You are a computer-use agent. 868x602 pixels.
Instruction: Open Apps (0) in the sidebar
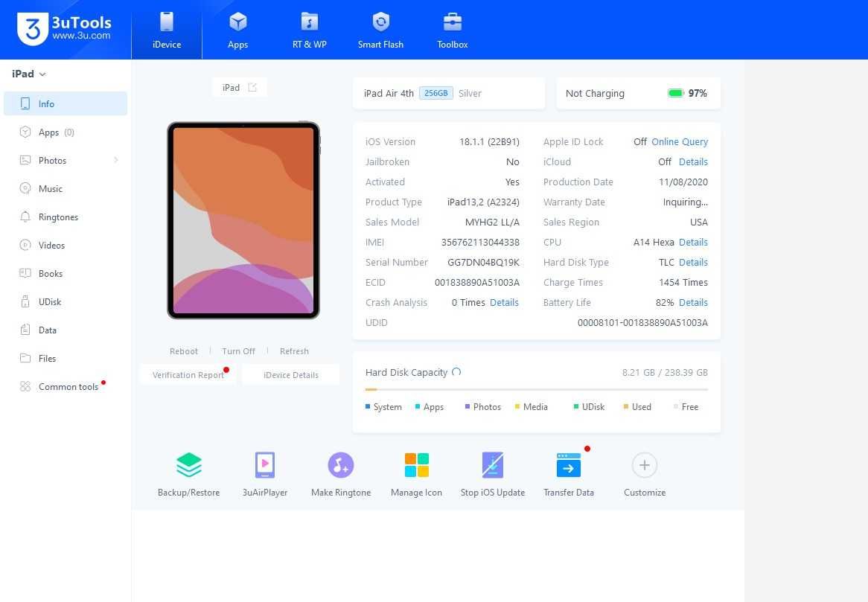[66, 132]
